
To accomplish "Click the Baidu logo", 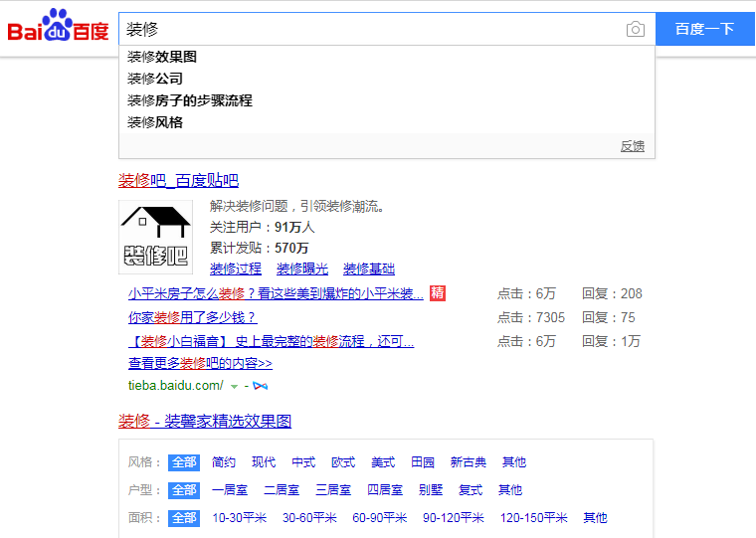I will point(58,28).
